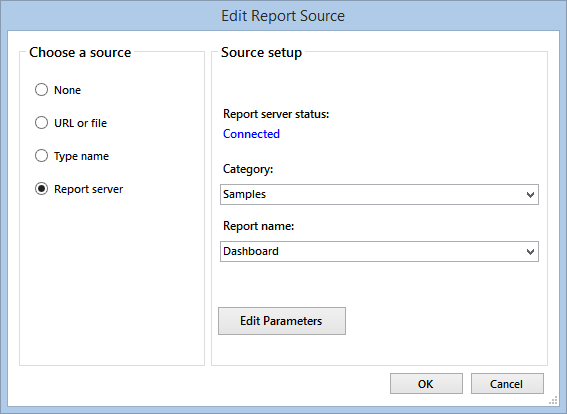Image resolution: width=567 pixels, height=414 pixels.
Task: Click the Edit Report Source title bar
Action: (x=283, y=16)
